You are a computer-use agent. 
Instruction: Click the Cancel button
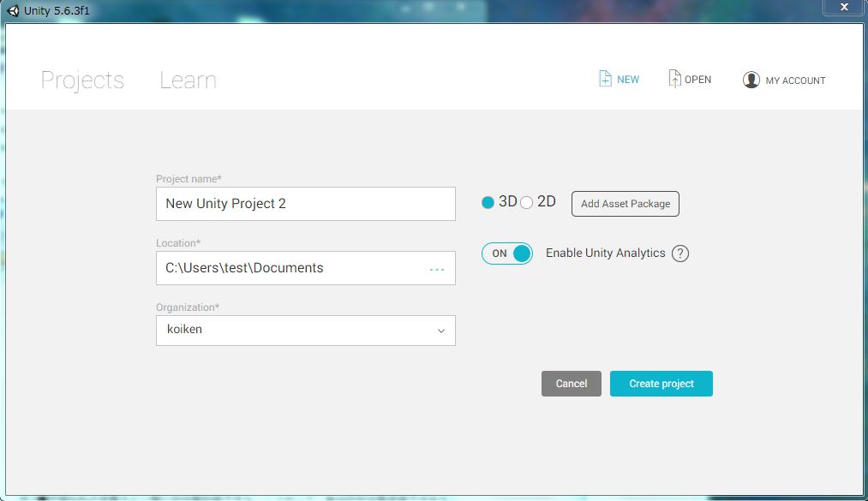[572, 384]
